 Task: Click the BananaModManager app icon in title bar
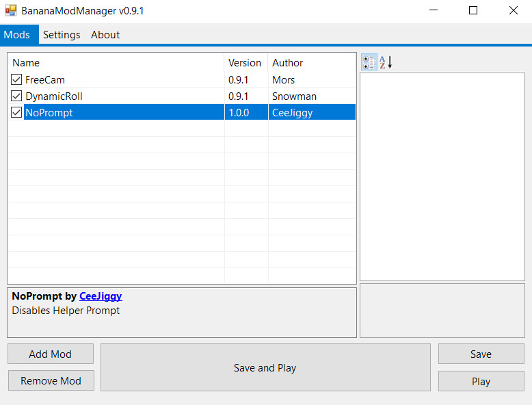(x=10, y=10)
